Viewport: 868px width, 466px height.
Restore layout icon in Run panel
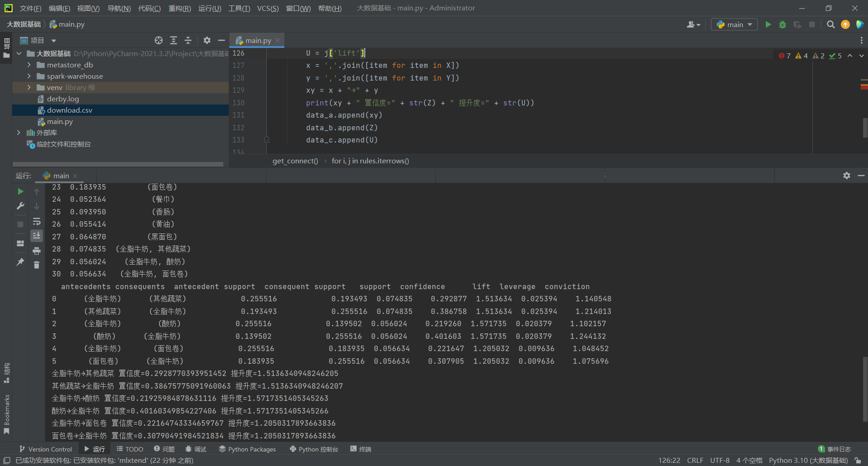(x=20, y=243)
